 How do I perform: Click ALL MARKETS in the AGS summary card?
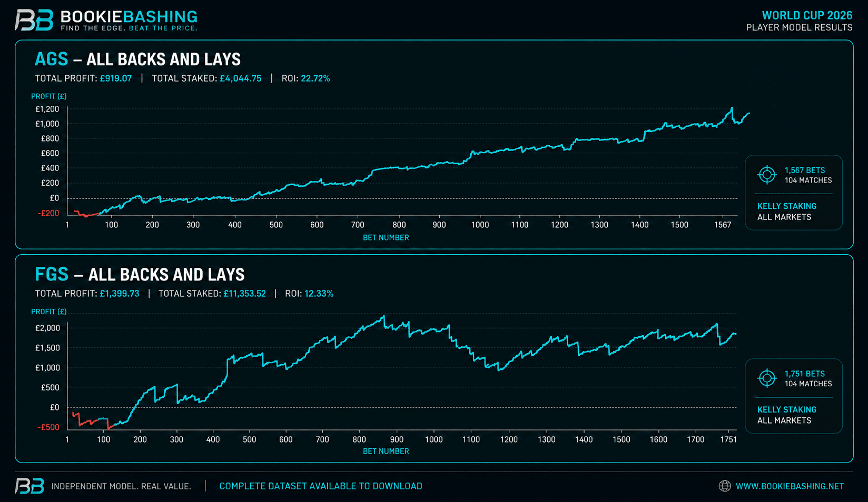784,217
